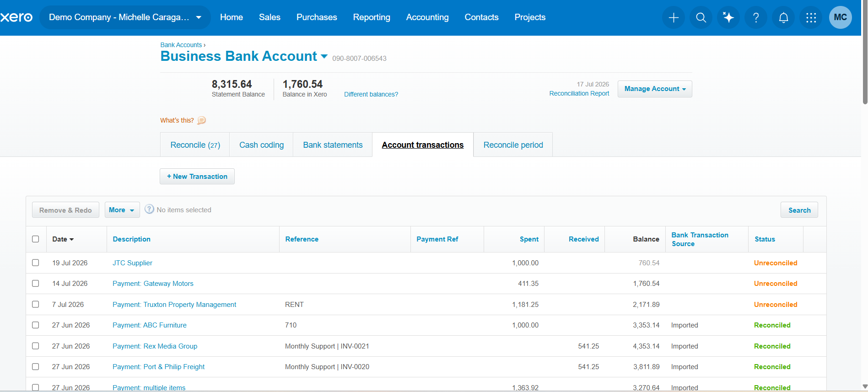Tick the checkbox for ABC Furniture payment

pyautogui.click(x=36, y=325)
